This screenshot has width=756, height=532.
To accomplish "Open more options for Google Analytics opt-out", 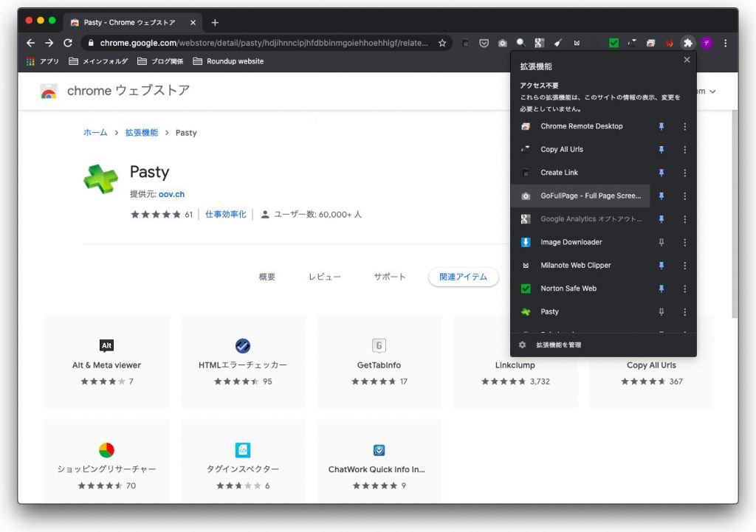I will [x=684, y=218].
